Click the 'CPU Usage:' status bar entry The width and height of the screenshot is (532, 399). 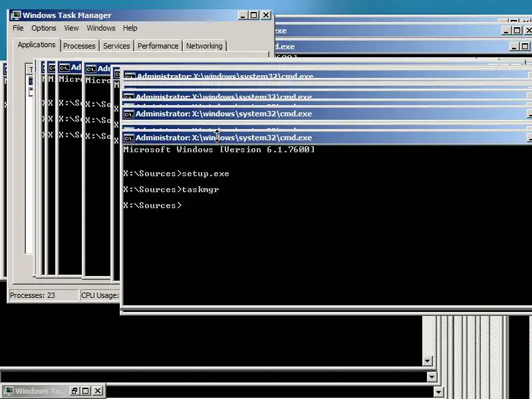(x=100, y=295)
